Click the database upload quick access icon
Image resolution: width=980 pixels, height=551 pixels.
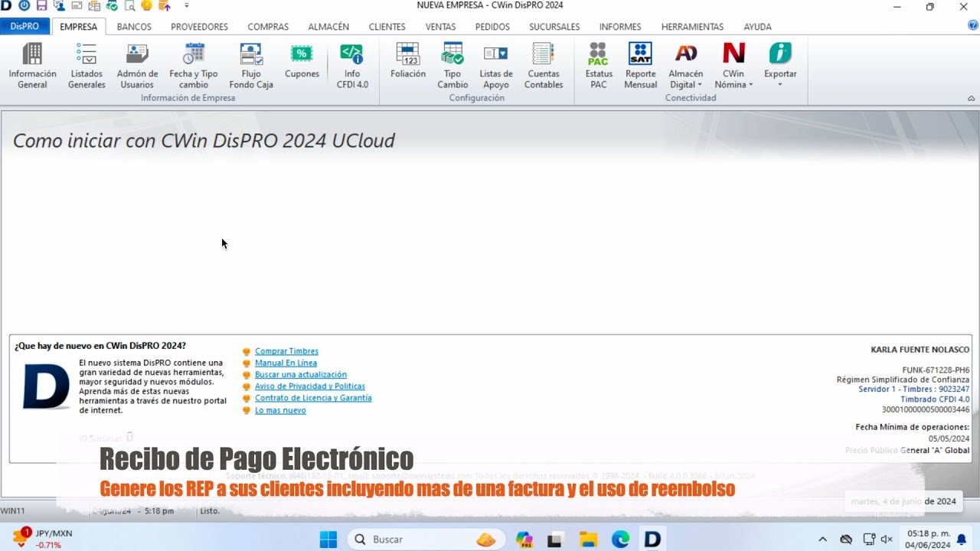click(x=165, y=6)
